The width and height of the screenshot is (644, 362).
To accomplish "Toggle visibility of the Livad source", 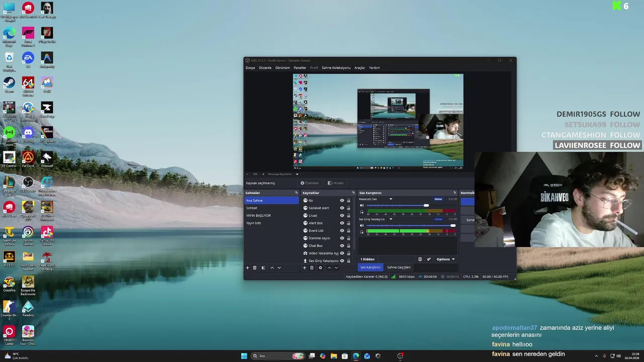I will point(342,215).
